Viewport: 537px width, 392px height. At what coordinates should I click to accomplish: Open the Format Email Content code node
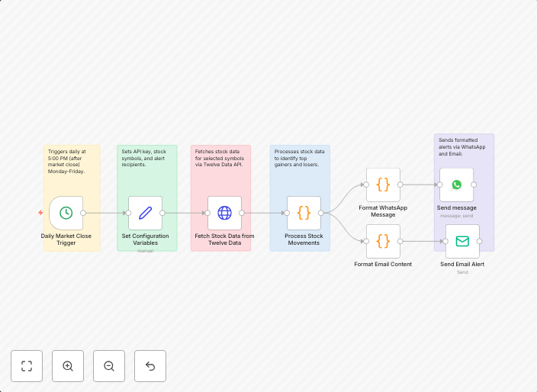click(383, 241)
